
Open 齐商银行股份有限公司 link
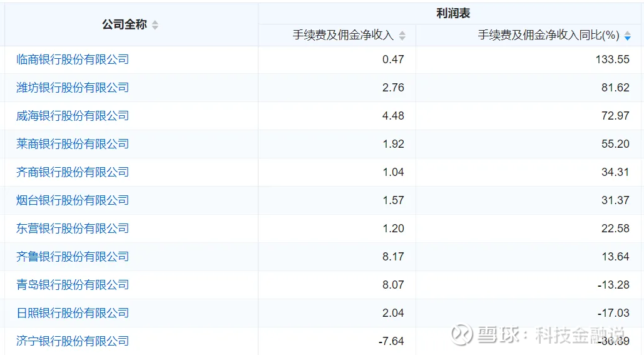[73, 172]
